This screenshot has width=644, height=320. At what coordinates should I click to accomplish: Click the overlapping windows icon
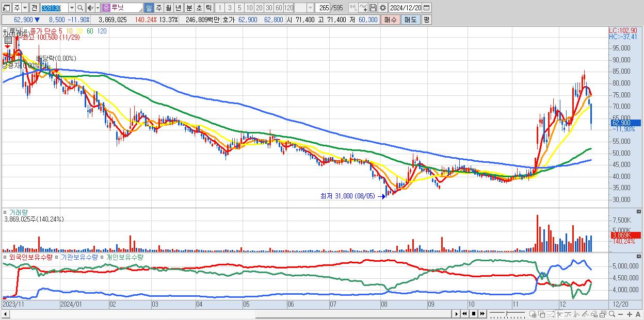pos(542,314)
